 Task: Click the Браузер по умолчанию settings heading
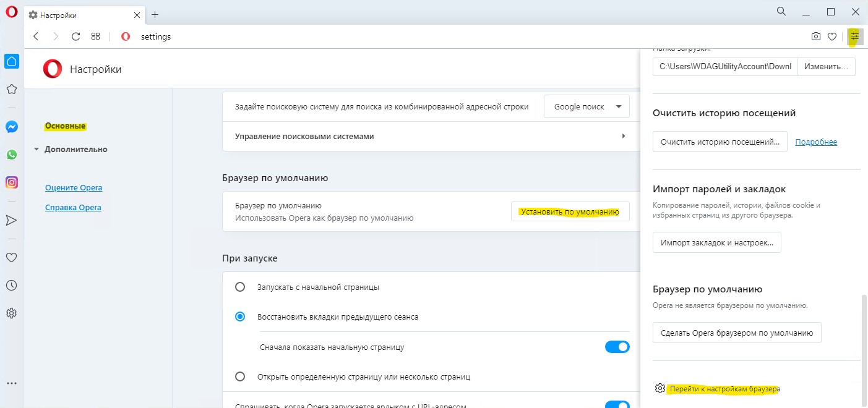pos(275,178)
